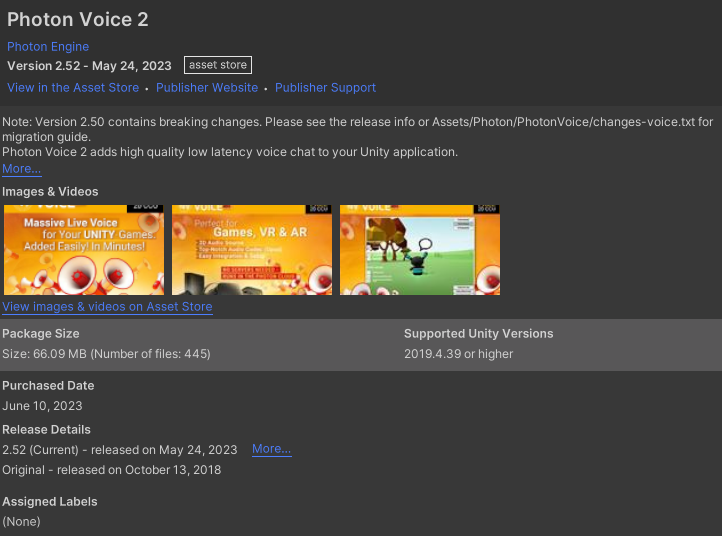Select the Package Size heading
722x536 pixels.
[41, 333]
